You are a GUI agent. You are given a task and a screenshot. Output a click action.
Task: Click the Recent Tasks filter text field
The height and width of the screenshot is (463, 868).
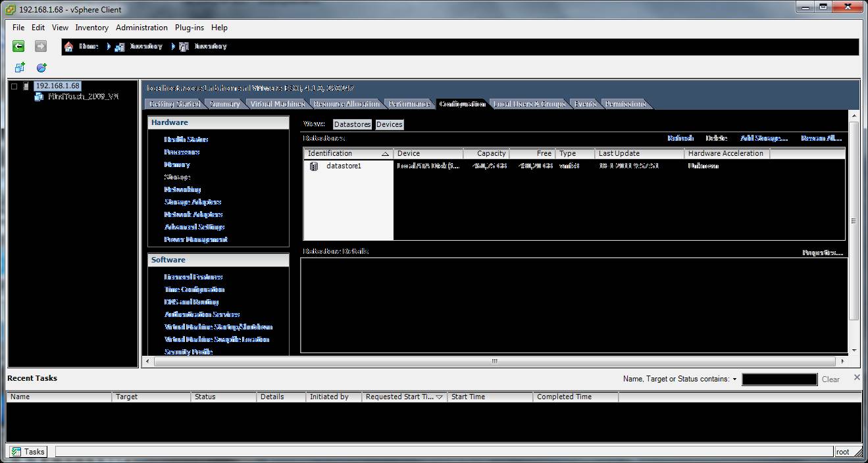pos(779,379)
